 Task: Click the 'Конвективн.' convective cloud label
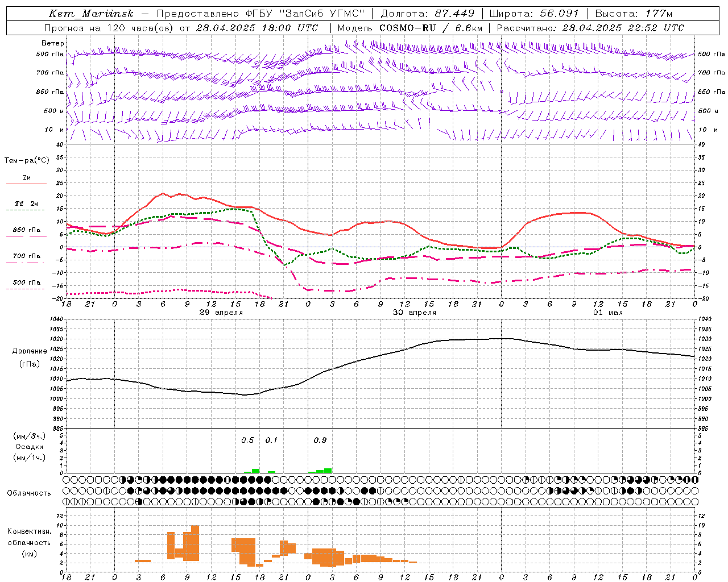(x=30, y=531)
